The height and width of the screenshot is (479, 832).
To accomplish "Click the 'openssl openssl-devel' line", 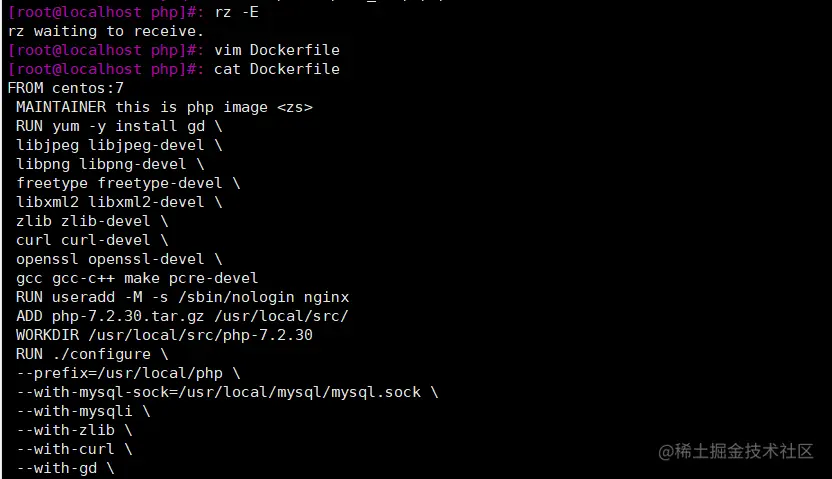I will [119, 259].
